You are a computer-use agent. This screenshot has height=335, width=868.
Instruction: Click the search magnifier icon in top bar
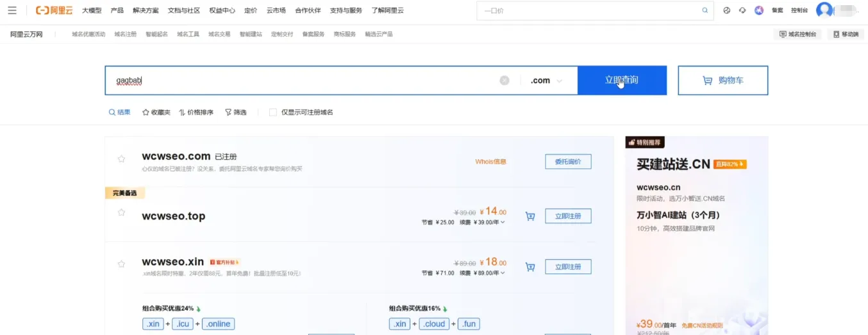[x=705, y=10]
